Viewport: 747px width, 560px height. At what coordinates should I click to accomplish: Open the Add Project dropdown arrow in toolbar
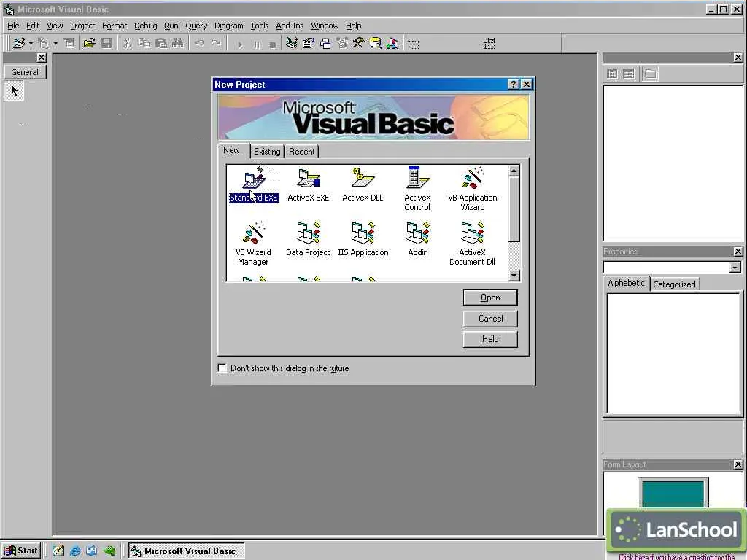(x=31, y=44)
